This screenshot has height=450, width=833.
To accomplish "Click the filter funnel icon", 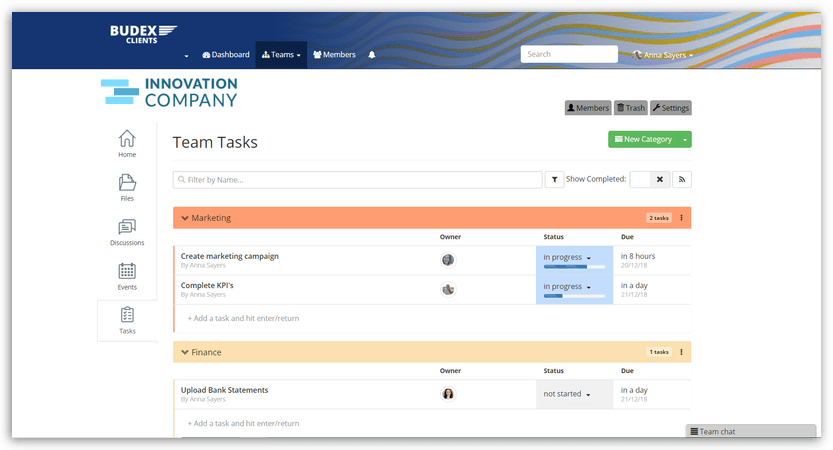I will coord(555,180).
